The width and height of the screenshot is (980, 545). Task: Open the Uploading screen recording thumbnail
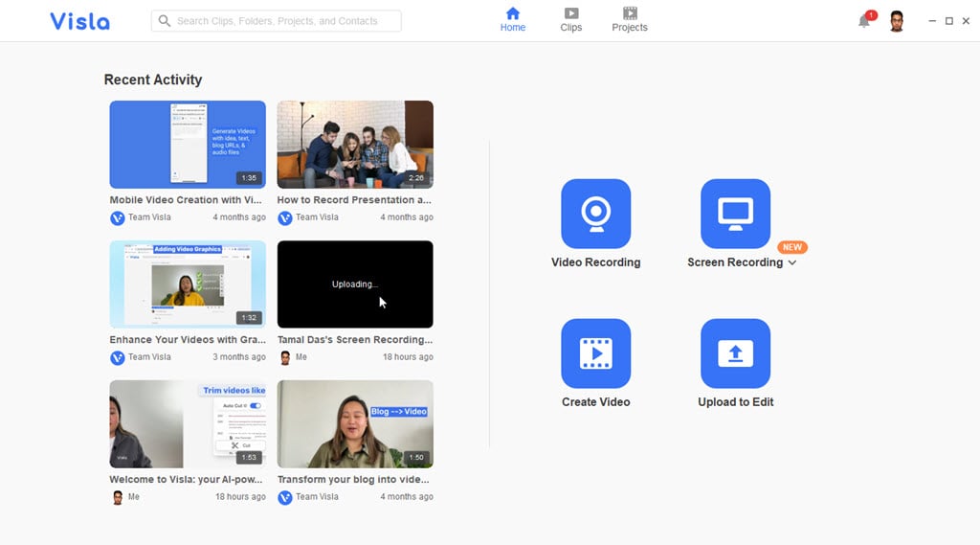tap(355, 284)
